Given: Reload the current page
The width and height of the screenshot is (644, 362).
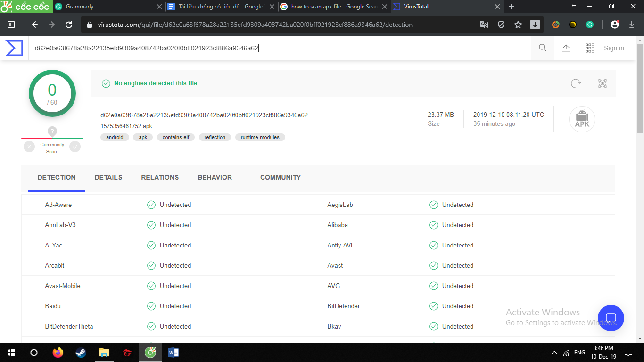Looking at the screenshot, I should click(69, 25).
